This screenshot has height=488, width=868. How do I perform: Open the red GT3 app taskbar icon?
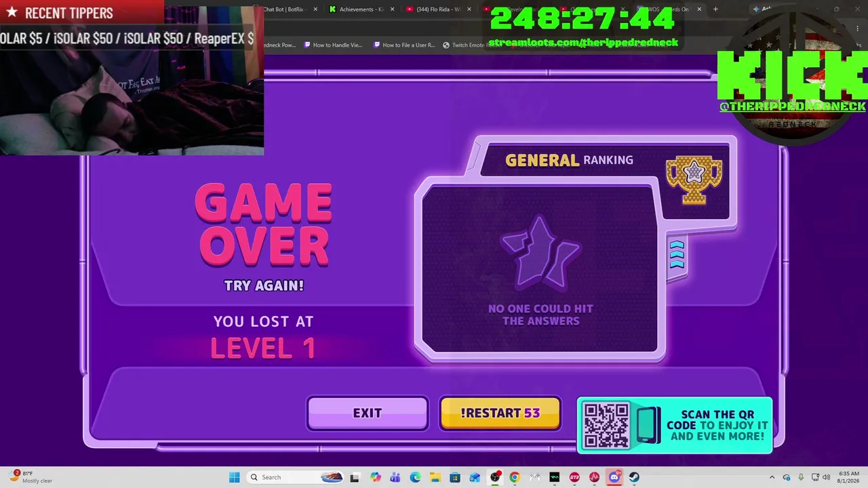[x=574, y=477]
